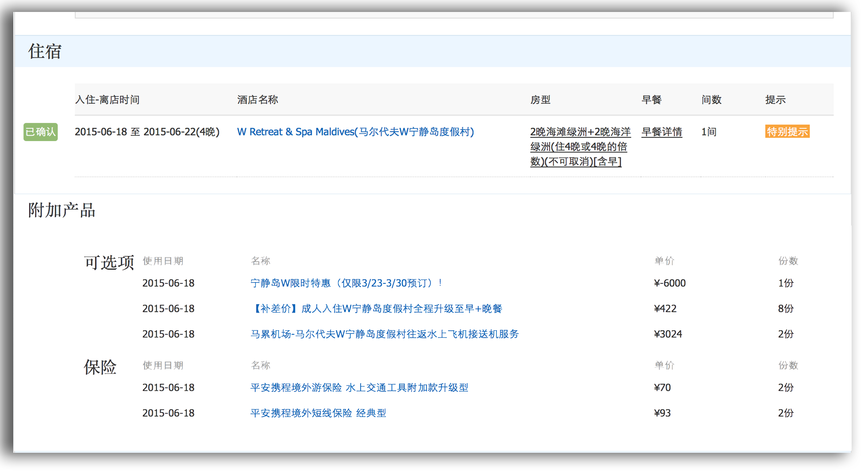Open 马累机场 seaplane transfer service link
Viewport: 868px width, 474px height.
(x=384, y=334)
